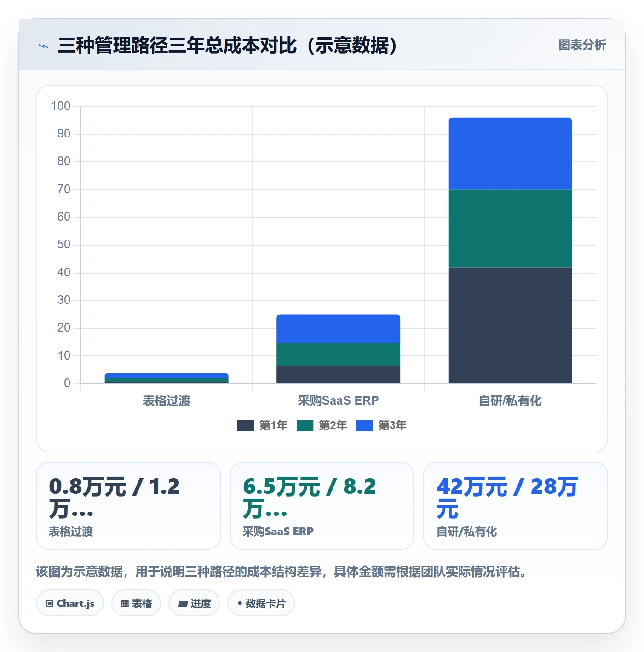This screenshot has width=644, height=652.
Task: Click the 42万元 / 28万元 value text
Action: coord(507,498)
